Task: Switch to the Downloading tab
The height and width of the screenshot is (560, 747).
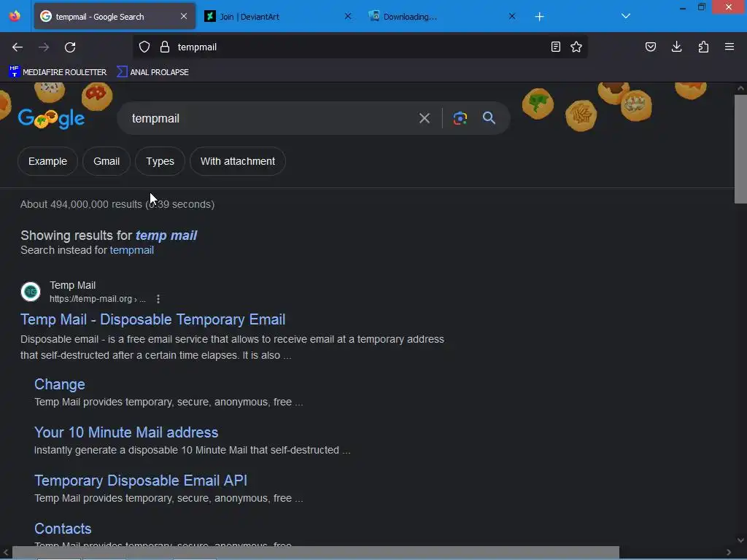Action: [443, 16]
